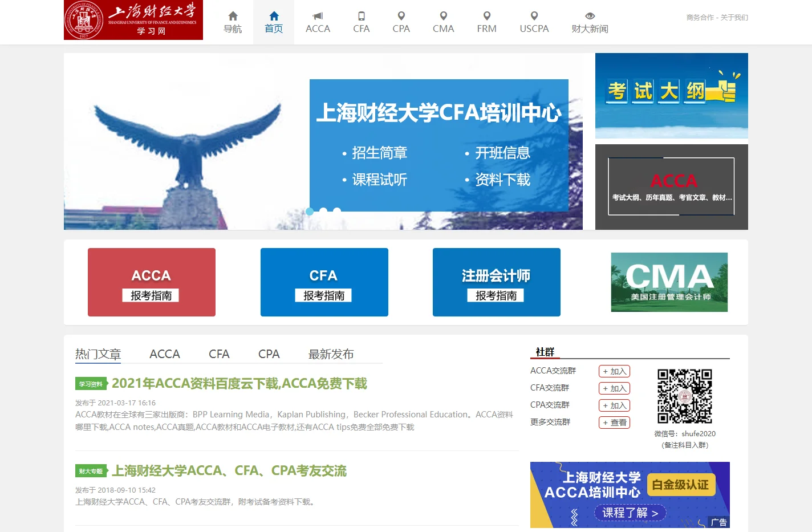Click the pin icon above USCPA

534,16
